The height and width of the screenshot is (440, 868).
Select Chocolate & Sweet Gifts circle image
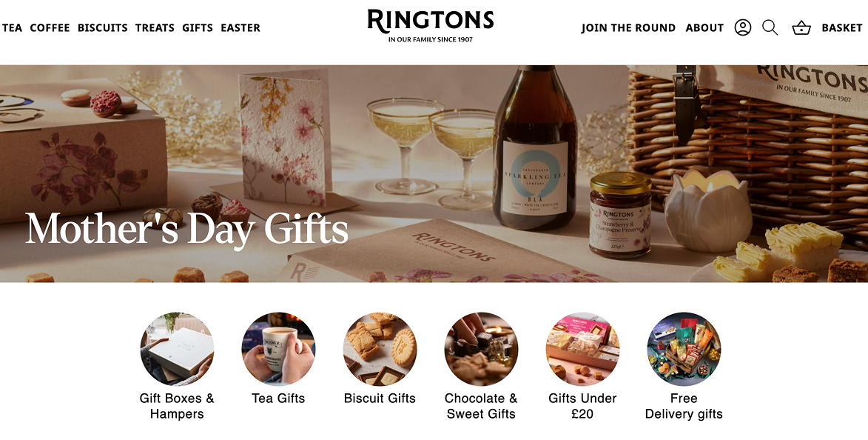[481, 349]
